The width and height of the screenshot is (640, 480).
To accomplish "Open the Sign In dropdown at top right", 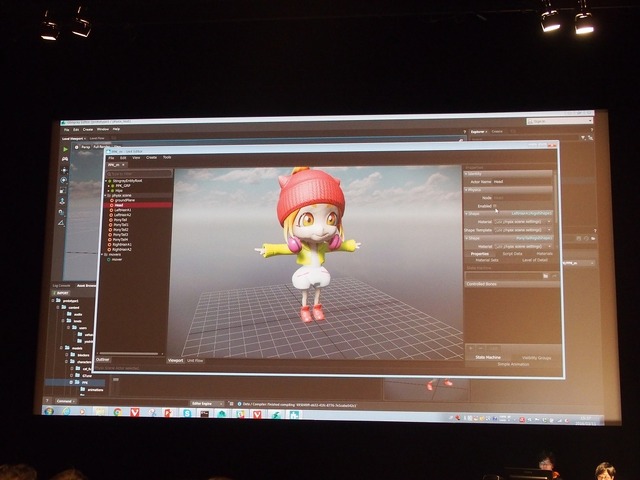I will 559,121.
